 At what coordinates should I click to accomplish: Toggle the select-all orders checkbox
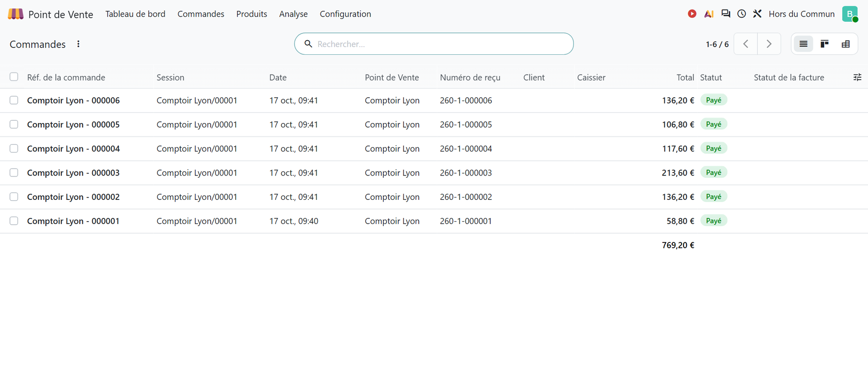click(x=14, y=77)
